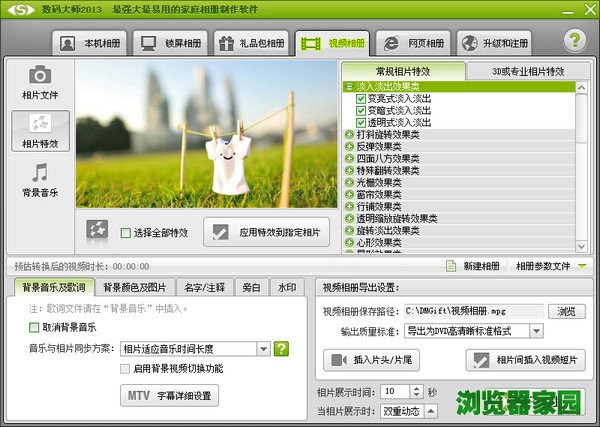
Task: Click the effect icon below the preview
Action: pyautogui.click(x=97, y=230)
